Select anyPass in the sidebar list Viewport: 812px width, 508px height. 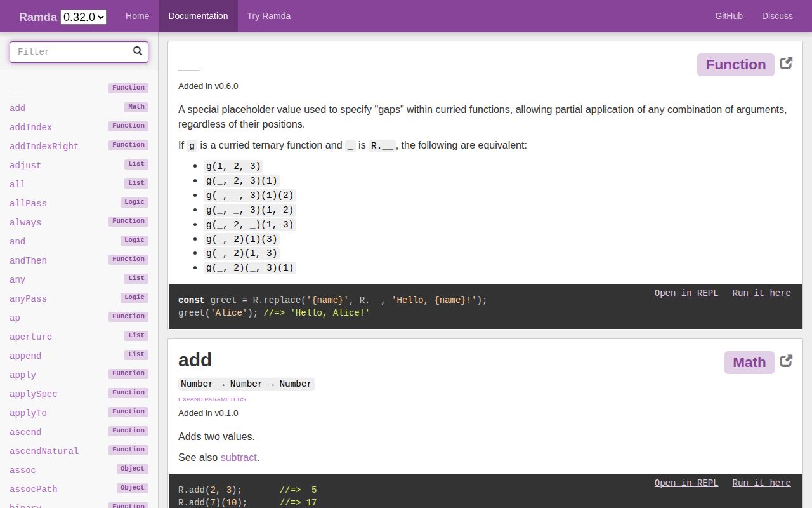point(79,298)
